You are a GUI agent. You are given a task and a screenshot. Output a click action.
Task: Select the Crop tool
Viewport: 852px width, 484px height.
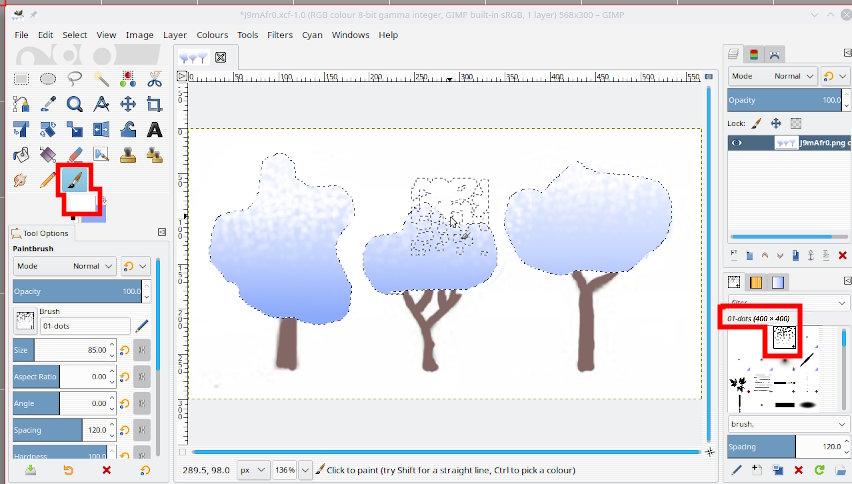point(154,104)
